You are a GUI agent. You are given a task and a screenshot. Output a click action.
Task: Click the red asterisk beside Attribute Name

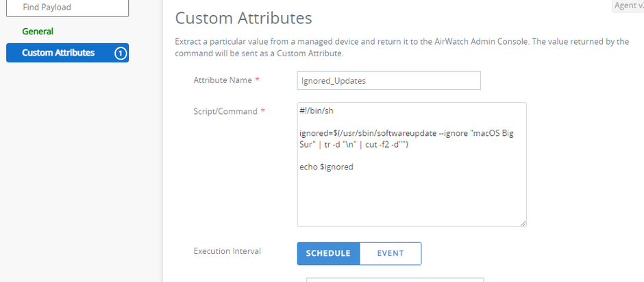(257, 80)
